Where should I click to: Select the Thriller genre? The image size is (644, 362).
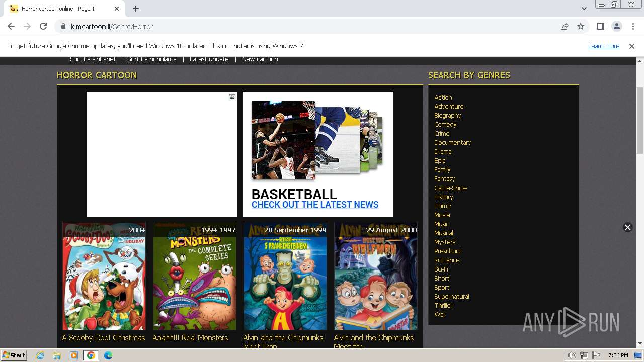[x=443, y=306]
